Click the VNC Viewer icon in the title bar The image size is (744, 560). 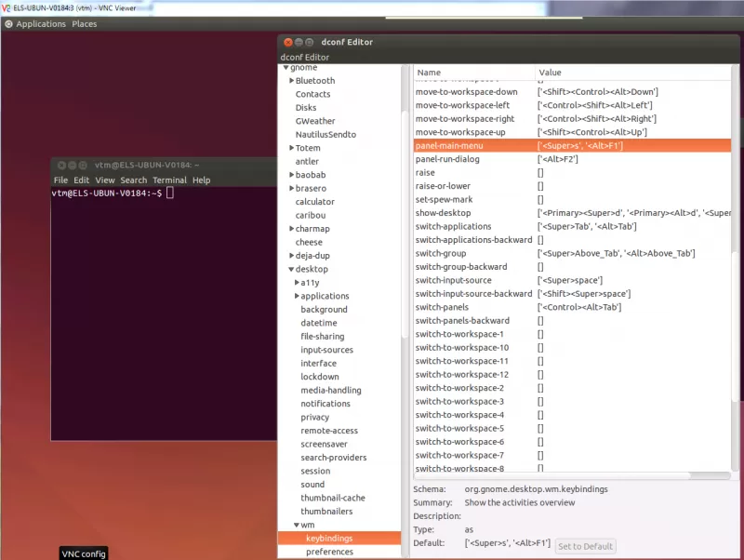[x=7, y=8]
